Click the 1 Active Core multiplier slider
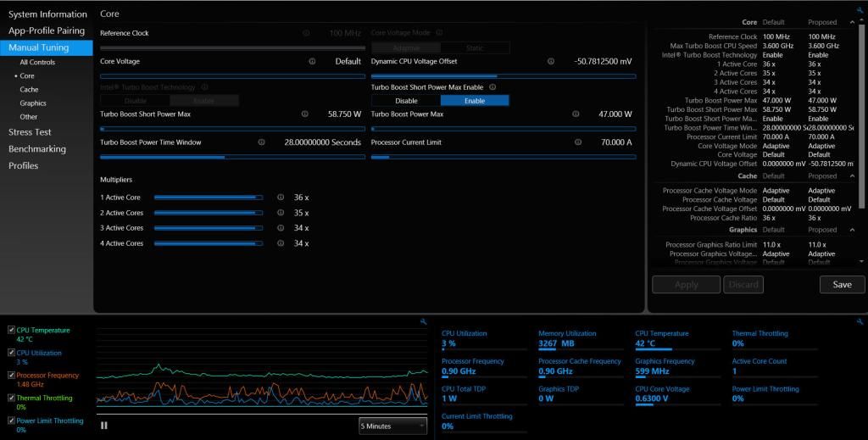868x440 pixels. (209, 197)
